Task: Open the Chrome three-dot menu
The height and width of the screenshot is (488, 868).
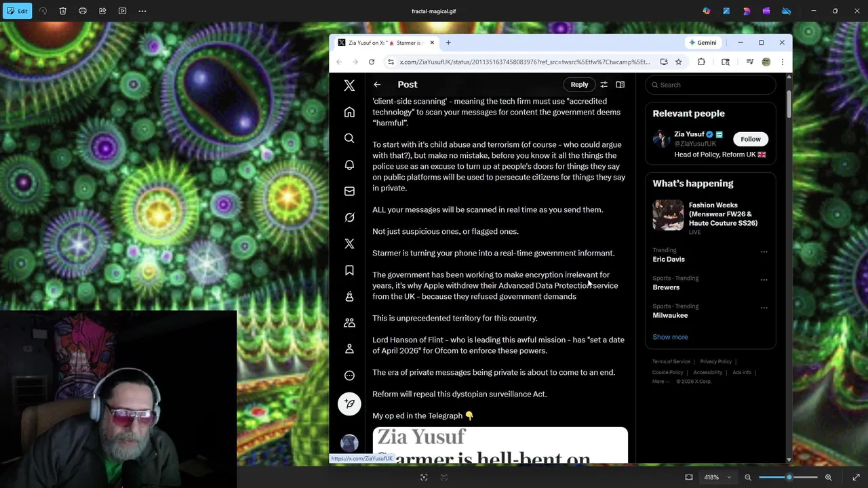Action: click(x=782, y=62)
